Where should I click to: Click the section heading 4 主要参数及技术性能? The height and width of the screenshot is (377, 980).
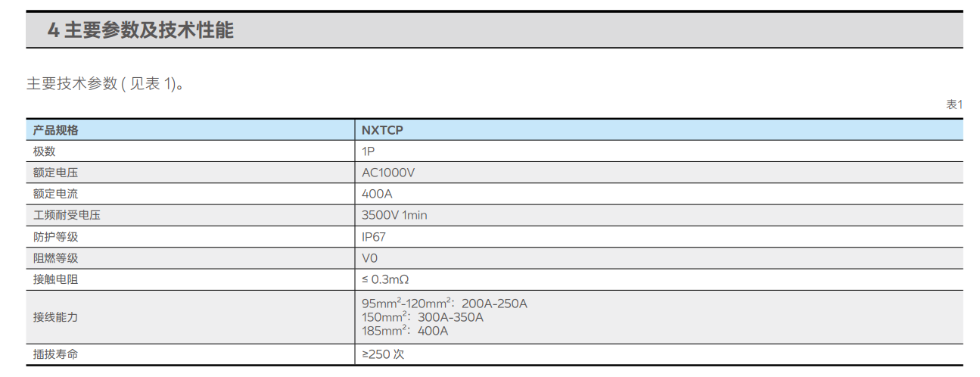point(141,30)
